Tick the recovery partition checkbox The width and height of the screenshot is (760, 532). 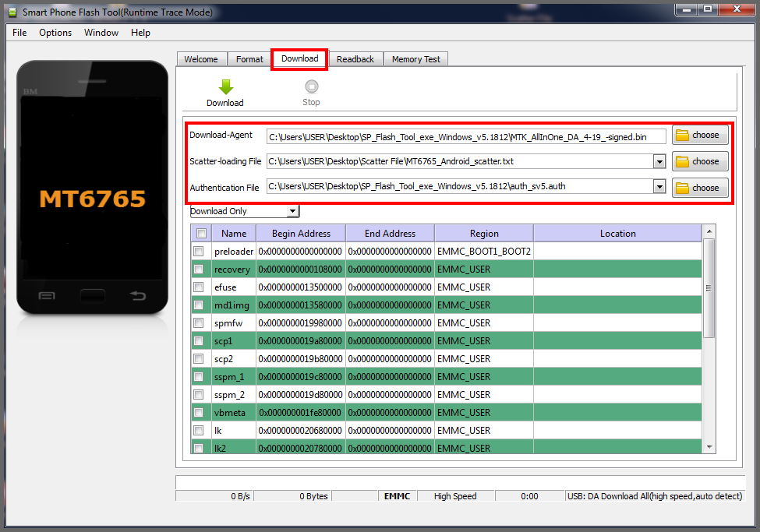[199, 270]
